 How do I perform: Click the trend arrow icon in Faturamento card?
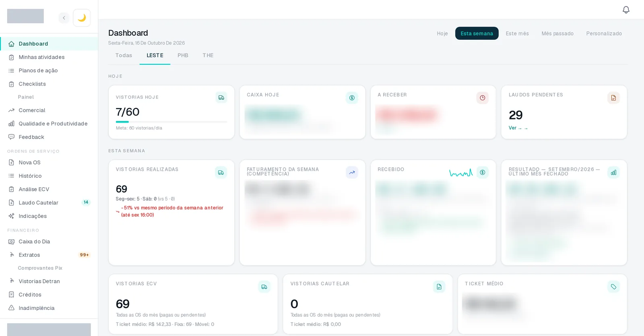point(352,172)
